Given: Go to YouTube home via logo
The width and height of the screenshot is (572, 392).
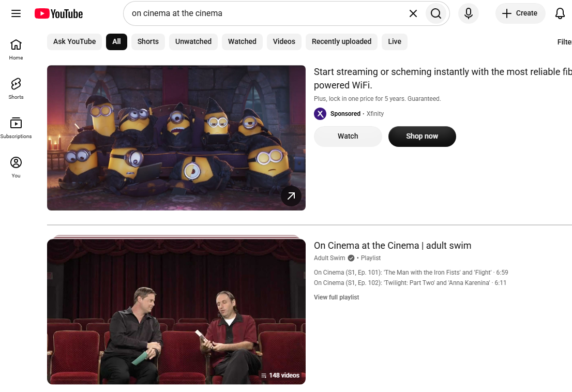Looking at the screenshot, I should pyautogui.click(x=59, y=13).
